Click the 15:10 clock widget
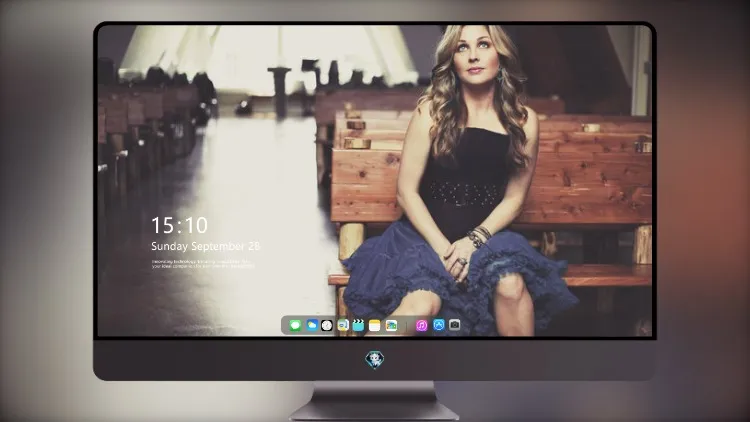 [179, 225]
